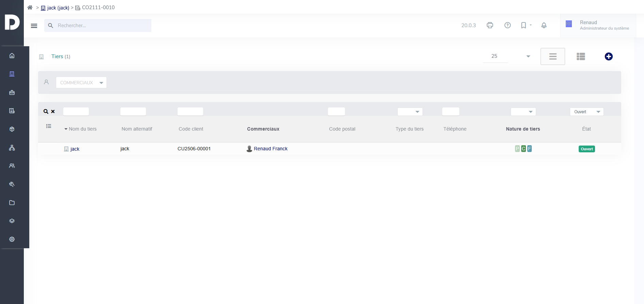644x304 pixels.
Task: Open the Renaud user account menu
Action: tap(598, 25)
